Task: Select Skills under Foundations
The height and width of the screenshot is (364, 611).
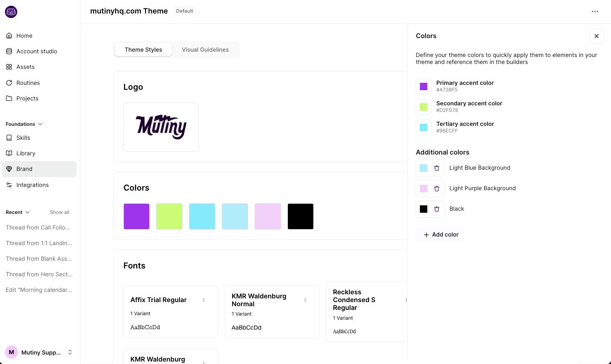Action: tap(39, 138)
